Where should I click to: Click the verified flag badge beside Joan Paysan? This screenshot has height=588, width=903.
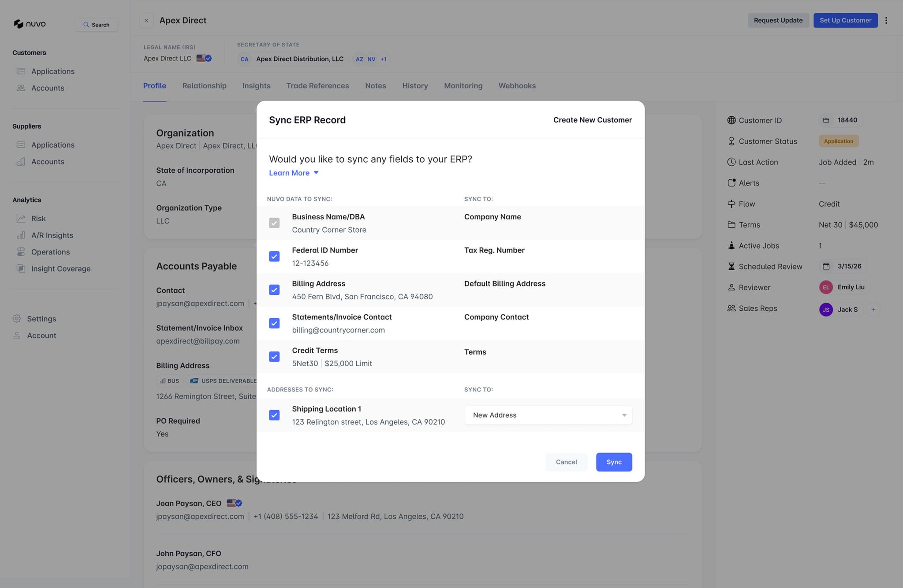click(234, 503)
